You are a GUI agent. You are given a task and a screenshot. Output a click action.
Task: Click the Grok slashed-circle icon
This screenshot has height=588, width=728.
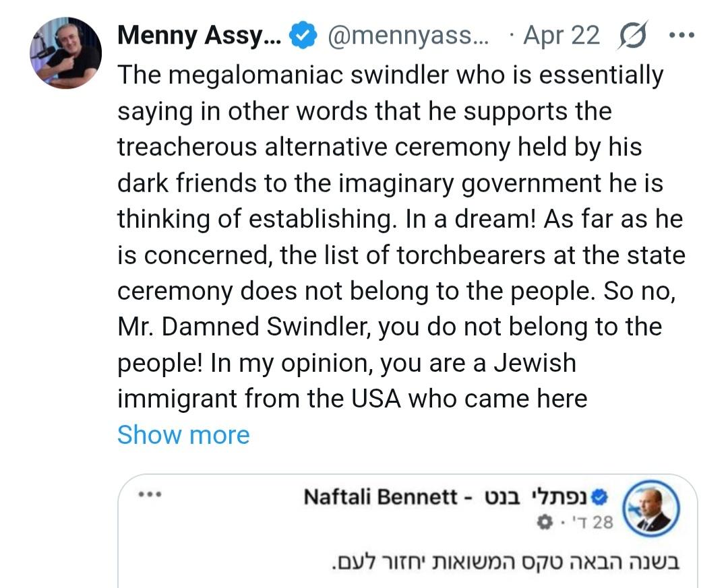point(630,36)
